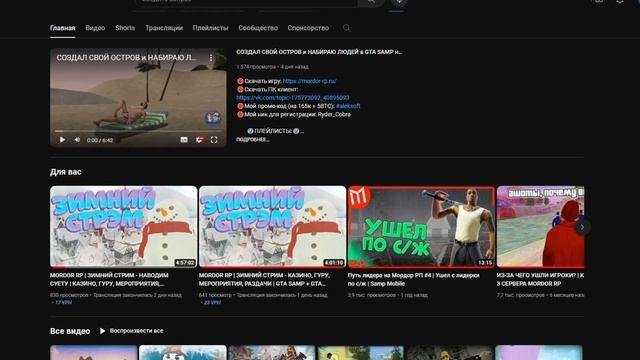The image size is (640, 360).
Task: Mute the featured video volume
Action: (x=77, y=140)
